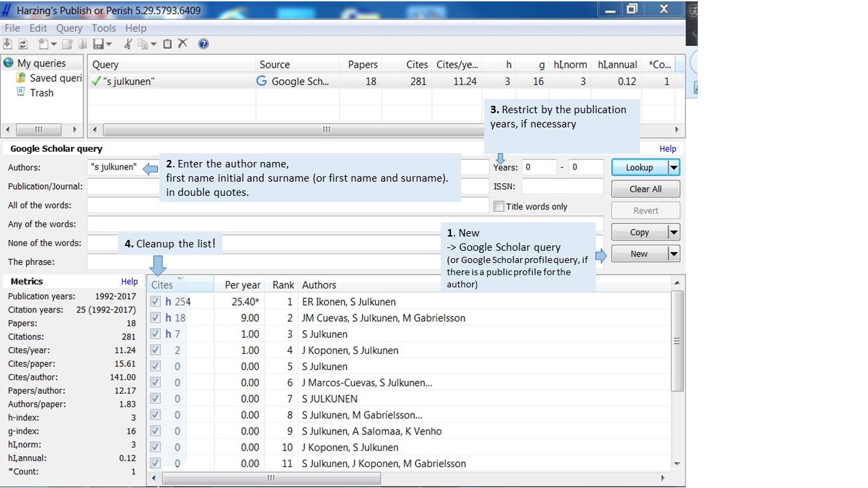Uncheck the ER Ikonen, S Julkunen row
This screenshot has height=488, width=868.
tap(155, 302)
